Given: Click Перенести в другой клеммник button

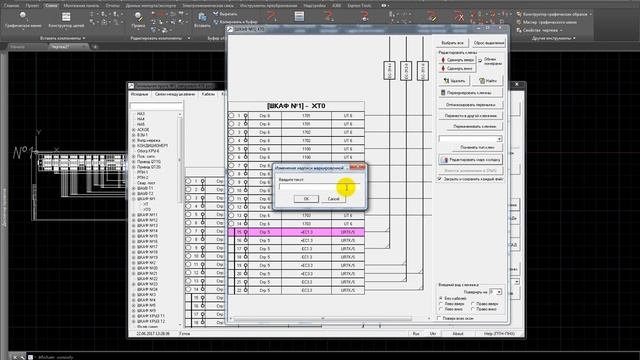Looking at the screenshot, I should (471, 116).
